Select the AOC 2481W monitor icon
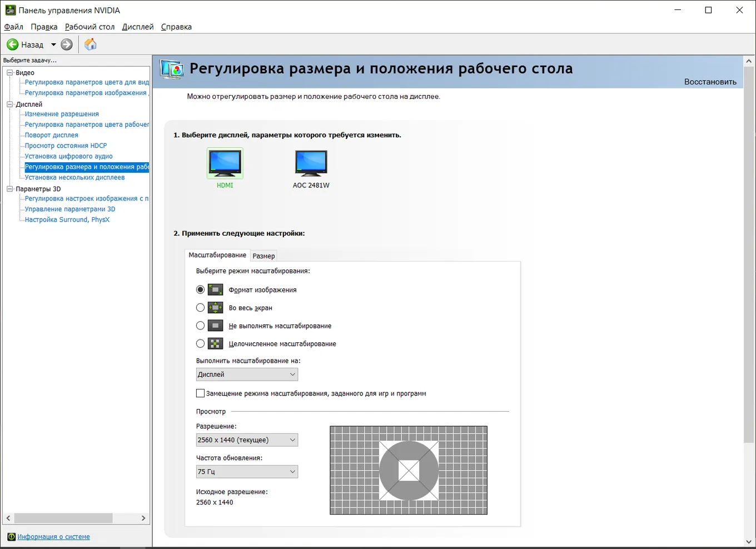The height and width of the screenshot is (549, 756). 311,163
